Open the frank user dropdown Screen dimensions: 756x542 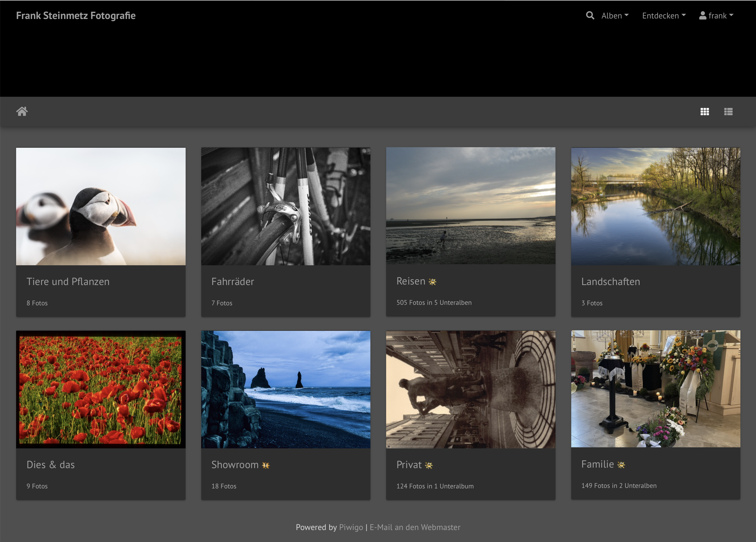coord(716,16)
